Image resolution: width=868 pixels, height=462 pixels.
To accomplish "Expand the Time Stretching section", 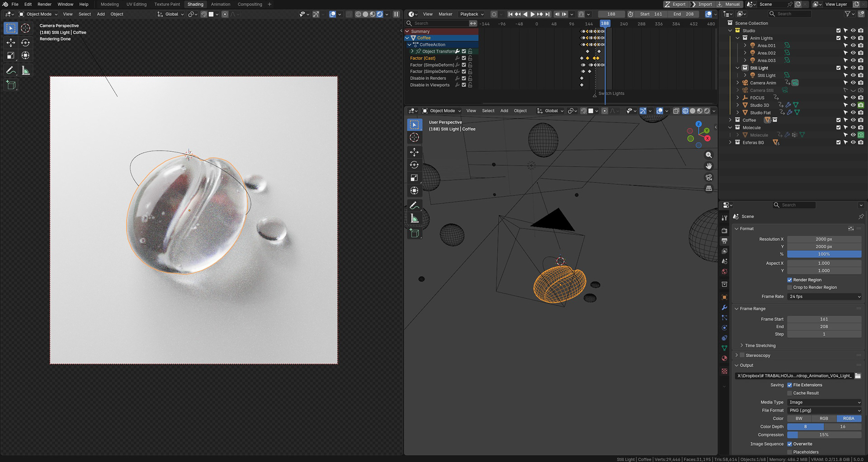I will [760, 345].
